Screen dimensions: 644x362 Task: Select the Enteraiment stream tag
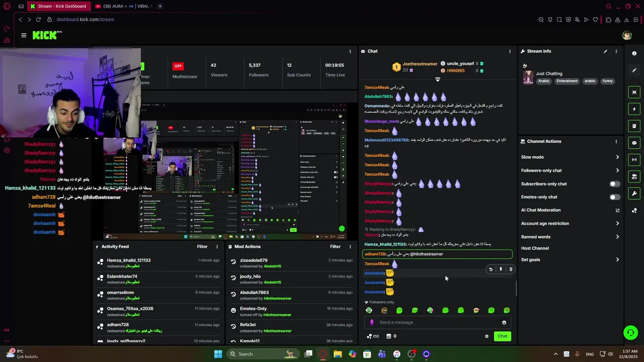[x=567, y=81]
